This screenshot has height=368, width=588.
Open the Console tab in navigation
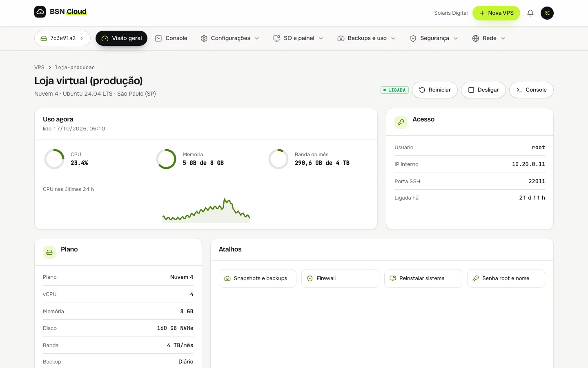171,38
